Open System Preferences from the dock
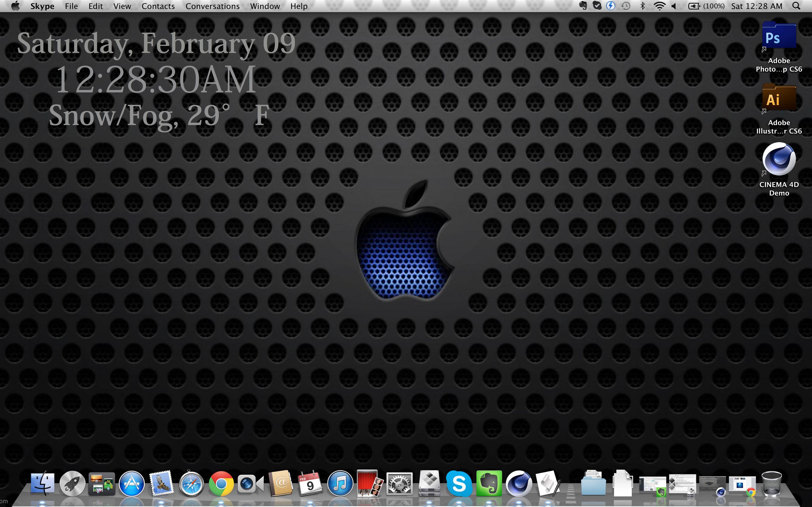812x507 pixels. point(399,484)
